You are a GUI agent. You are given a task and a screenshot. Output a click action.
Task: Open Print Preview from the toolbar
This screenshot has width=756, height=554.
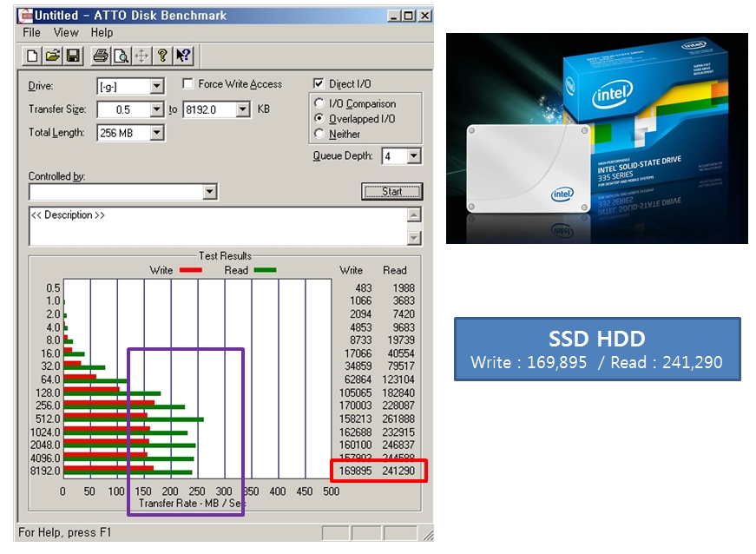point(121,56)
